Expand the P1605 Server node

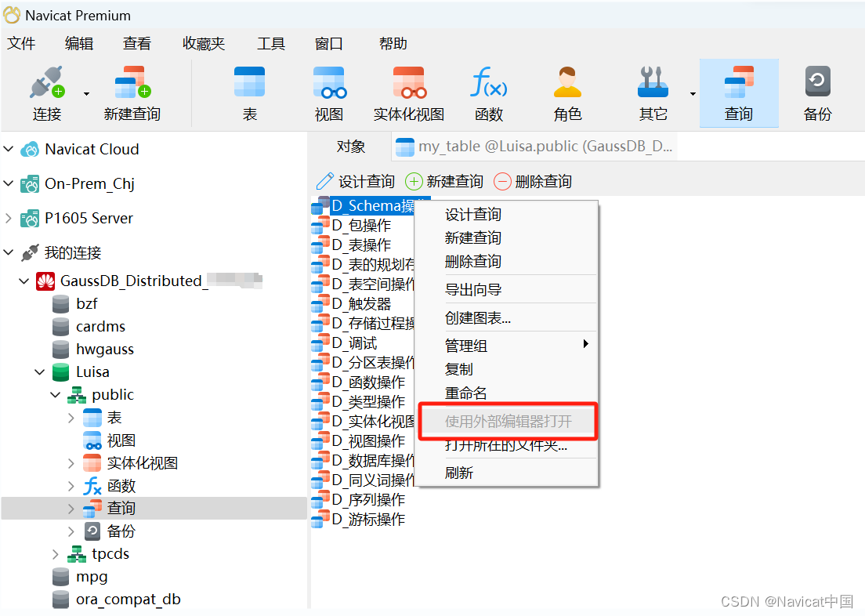(x=9, y=218)
